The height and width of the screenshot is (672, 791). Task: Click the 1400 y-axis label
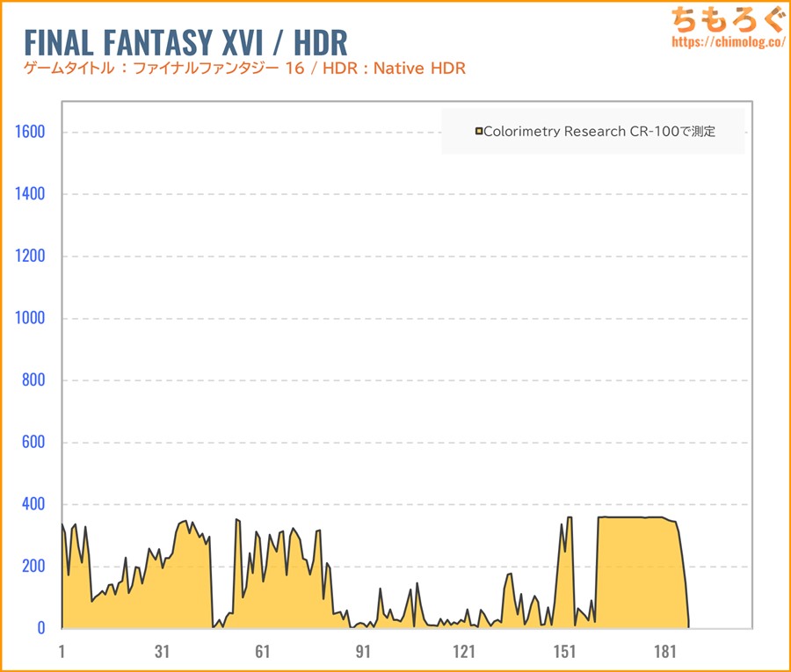[29, 194]
